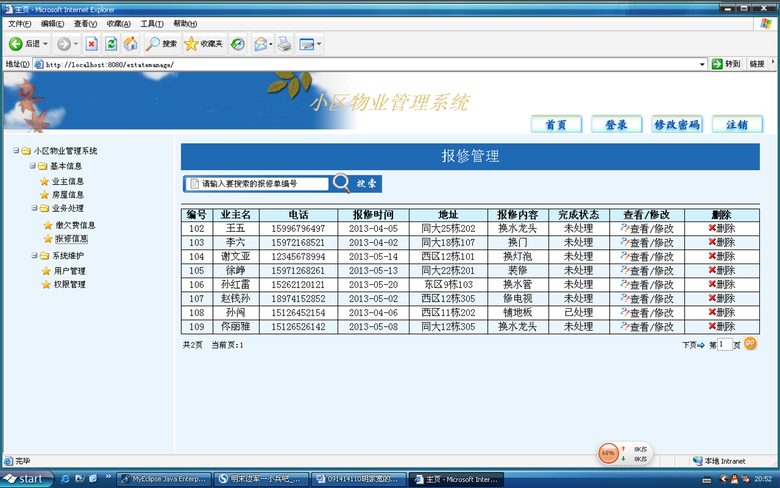Click the star icon beside 权限管理
The image size is (780, 488).
coord(46,285)
